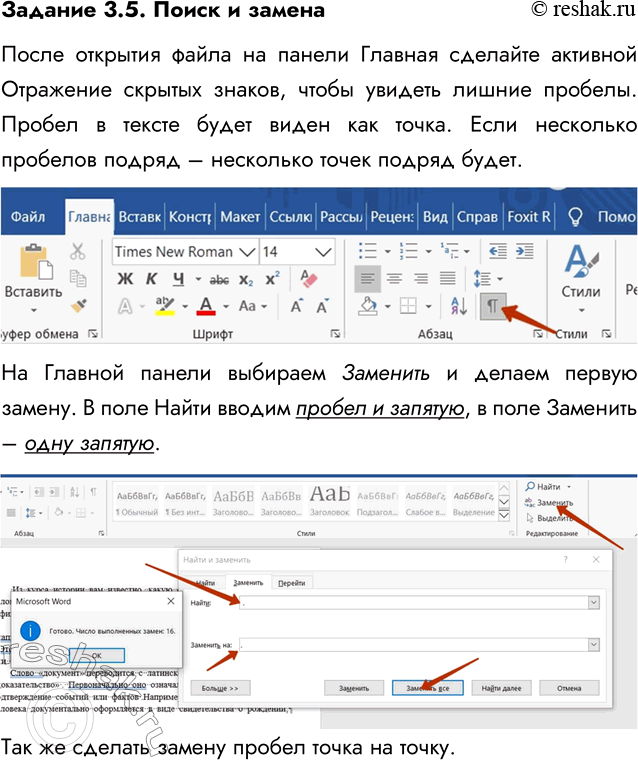Click OK in Microsoft Word message
638x760 pixels.
96,654
